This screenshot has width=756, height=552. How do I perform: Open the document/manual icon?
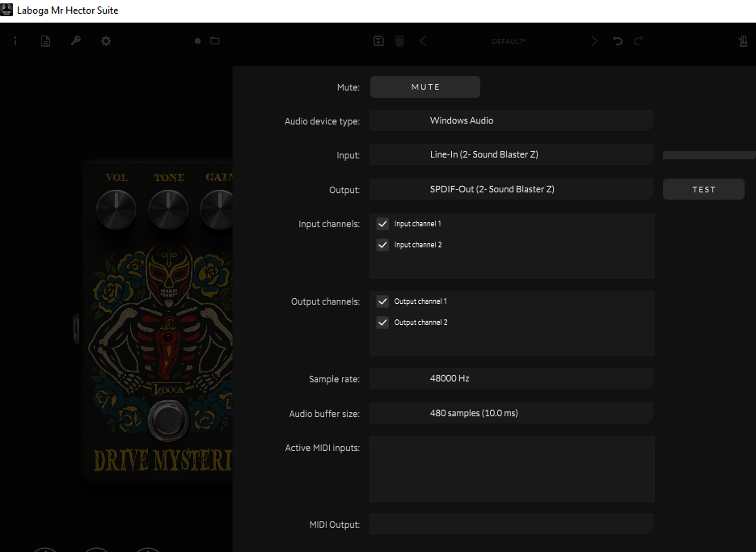[45, 41]
